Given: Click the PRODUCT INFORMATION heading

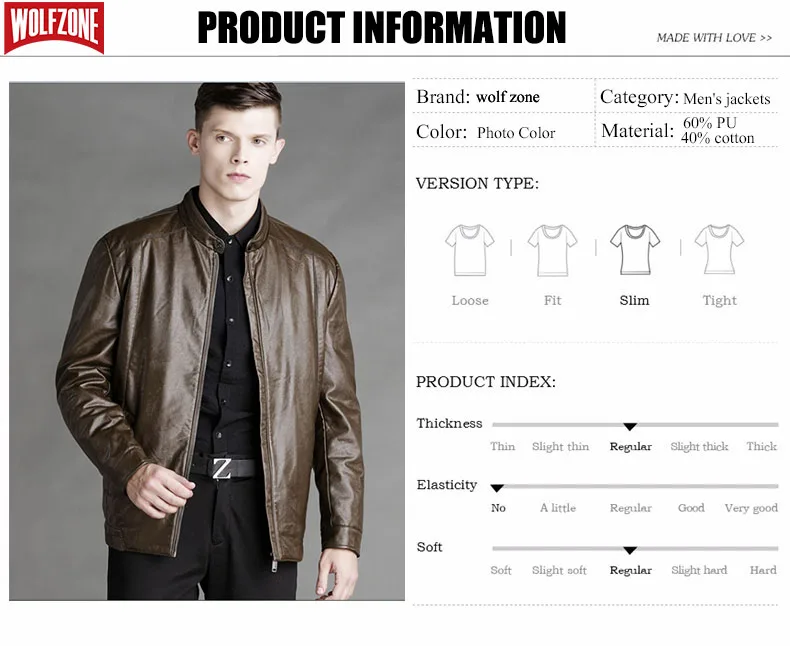Looking at the screenshot, I should coord(382,28).
